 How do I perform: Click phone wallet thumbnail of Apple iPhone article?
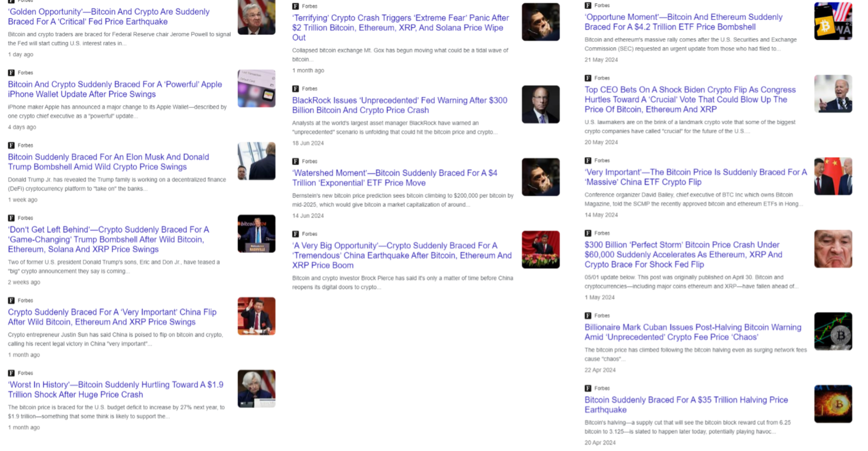[x=257, y=88]
